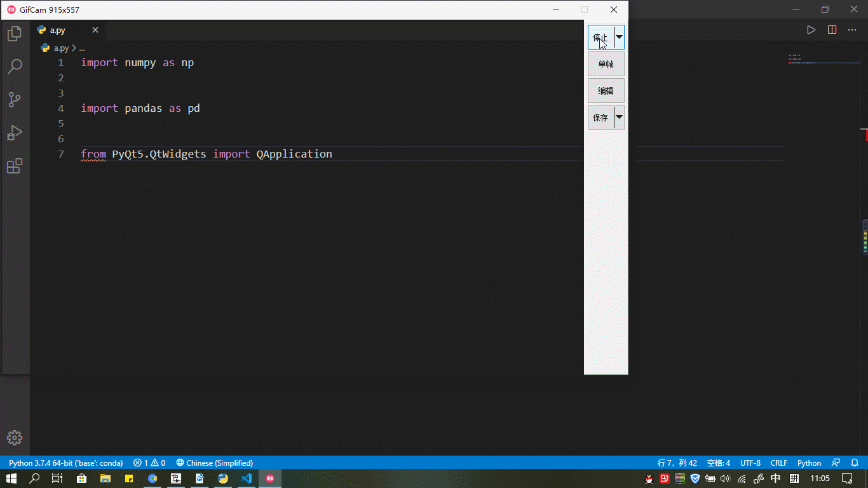The image size is (868, 488).
Task: Click the feedback icon in status bar
Action: click(836, 463)
